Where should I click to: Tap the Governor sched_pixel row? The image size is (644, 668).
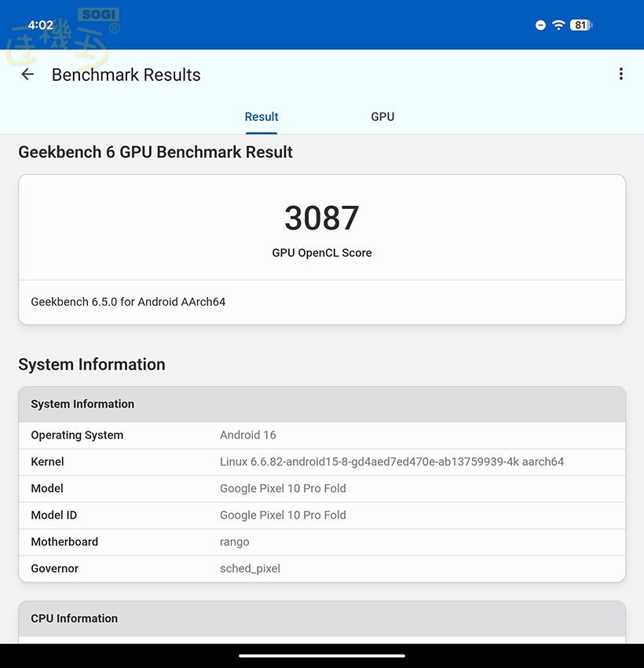321,569
